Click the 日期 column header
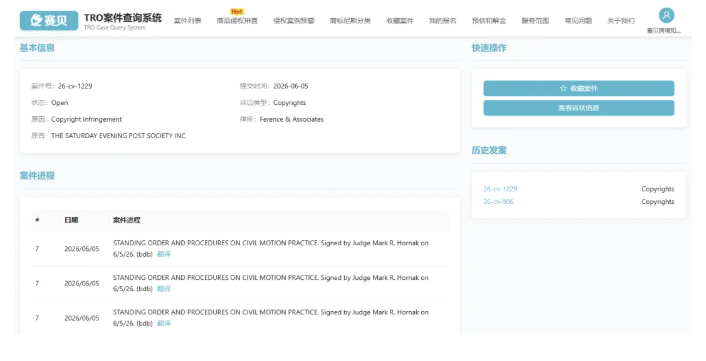Image resolution: width=706 pixels, height=361 pixels. tap(71, 220)
